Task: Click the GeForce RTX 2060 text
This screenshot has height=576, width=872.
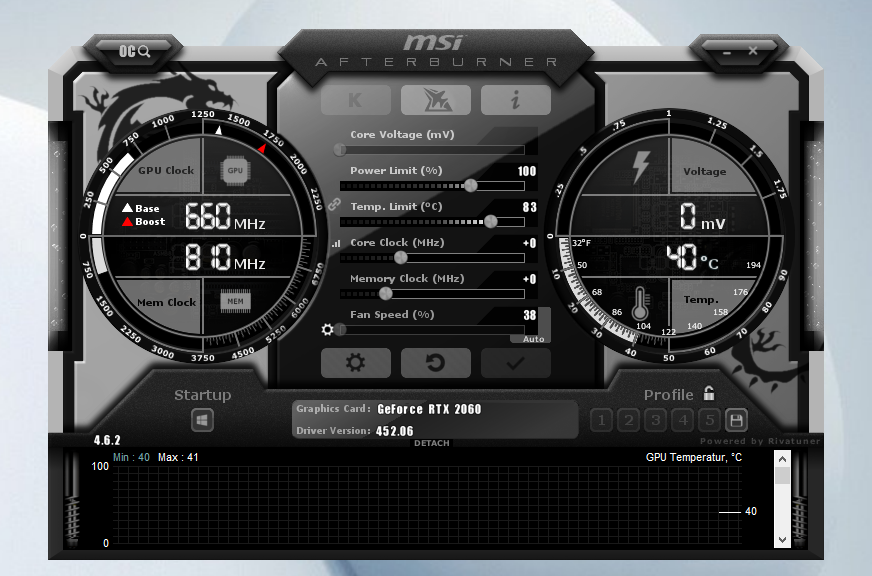Action: tap(429, 409)
